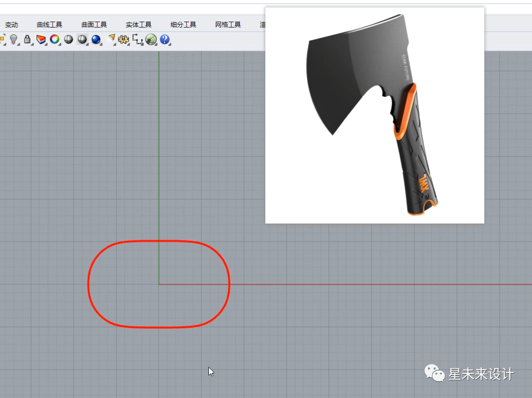The height and width of the screenshot is (398, 532).
Task: Click the green Grasshopper icon
Action: pos(151,39)
